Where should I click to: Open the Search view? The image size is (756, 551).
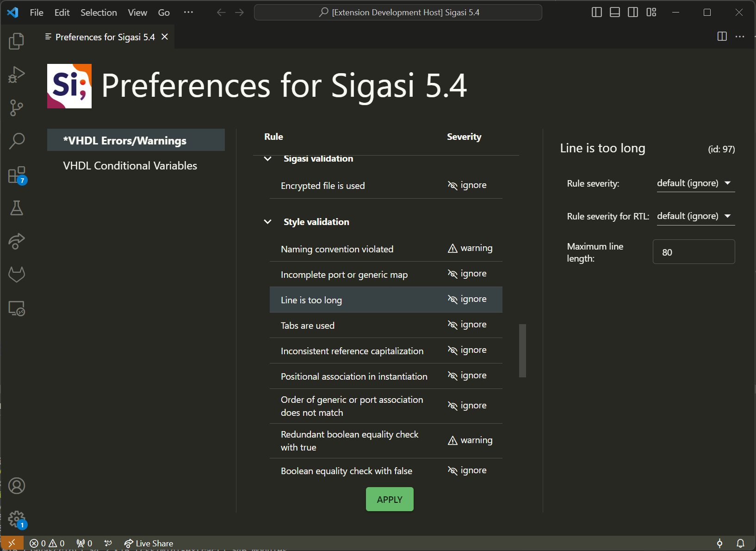[x=17, y=141]
